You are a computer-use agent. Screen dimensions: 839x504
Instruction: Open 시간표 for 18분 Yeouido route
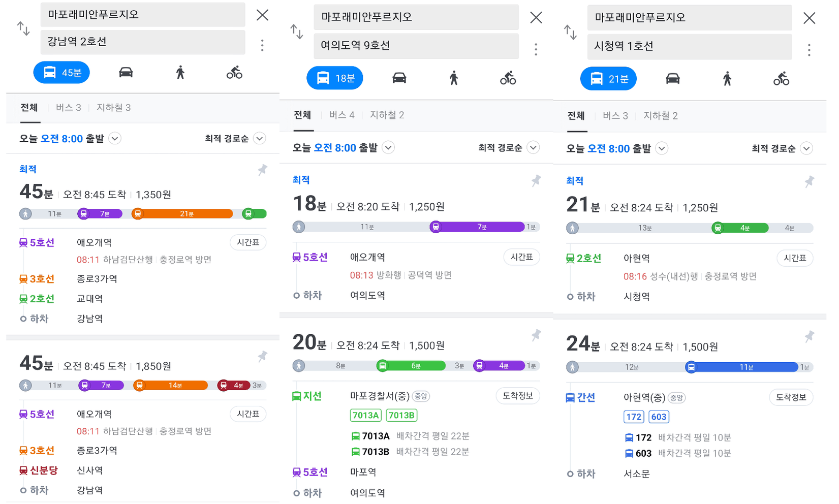point(521,257)
